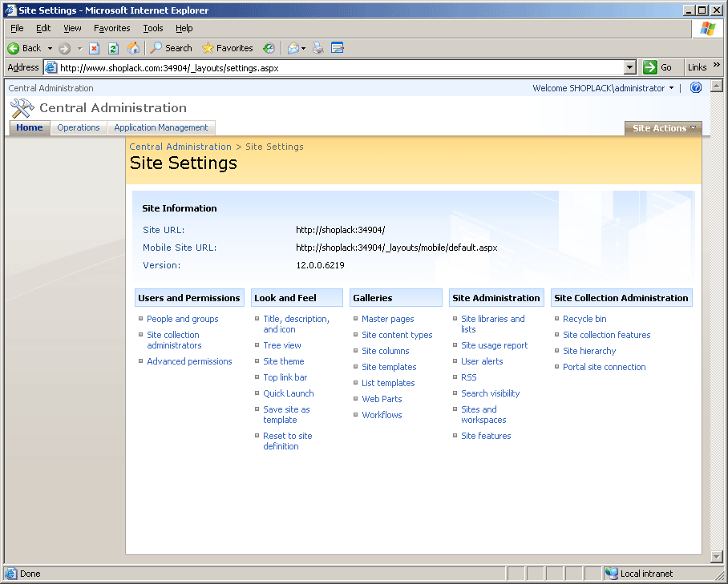Open the Favorites star pane
The width and height of the screenshot is (728, 584).
pos(228,48)
